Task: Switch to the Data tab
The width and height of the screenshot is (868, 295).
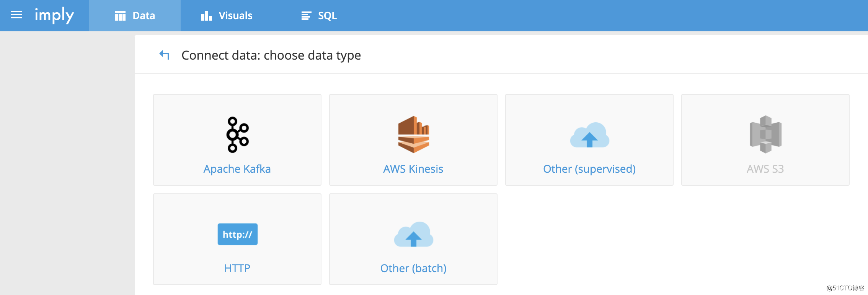Action: coord(135,16)
